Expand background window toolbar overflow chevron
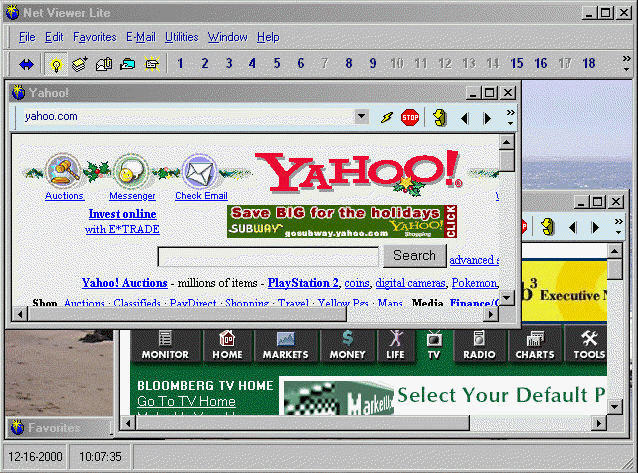The height and width of the screenshot is (473, 638). pos(618,227)
